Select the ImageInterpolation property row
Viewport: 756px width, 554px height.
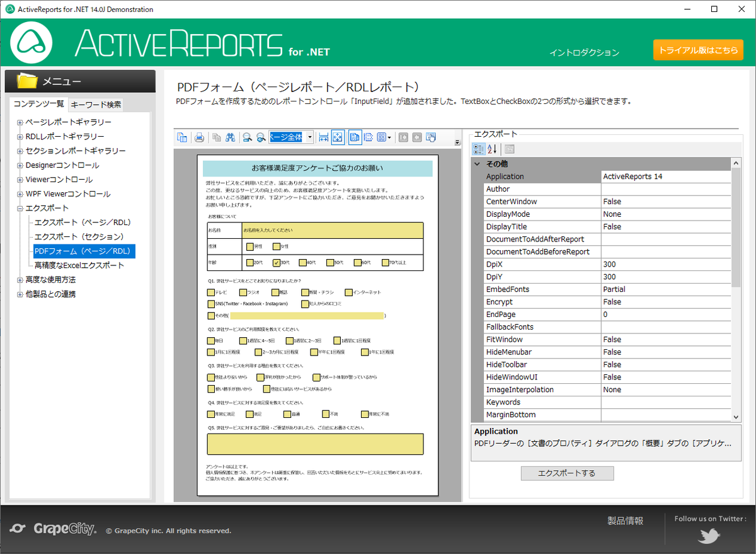coord(607,390)
